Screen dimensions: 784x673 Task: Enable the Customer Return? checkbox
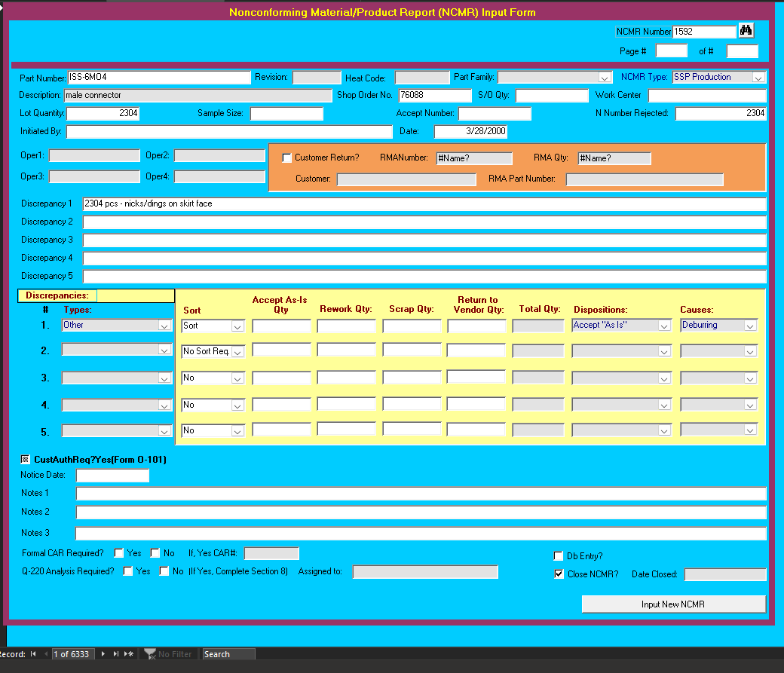286,158
